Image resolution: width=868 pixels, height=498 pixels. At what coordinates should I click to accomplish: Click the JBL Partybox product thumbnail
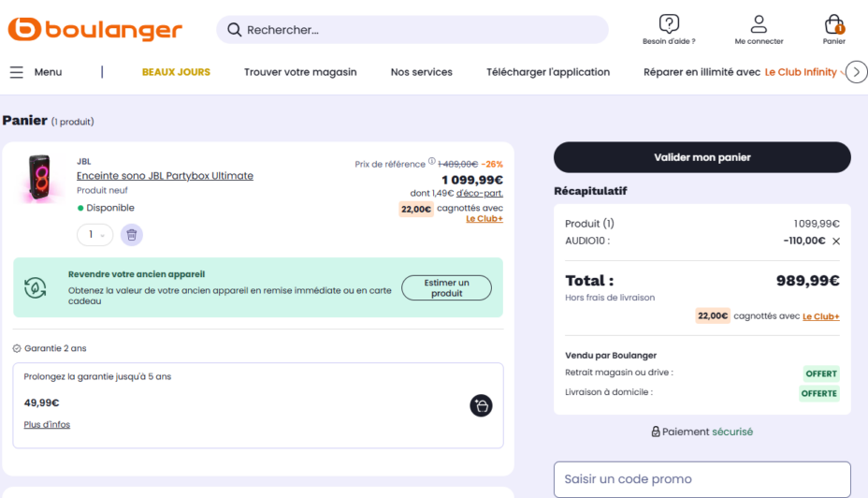point(39,178)
